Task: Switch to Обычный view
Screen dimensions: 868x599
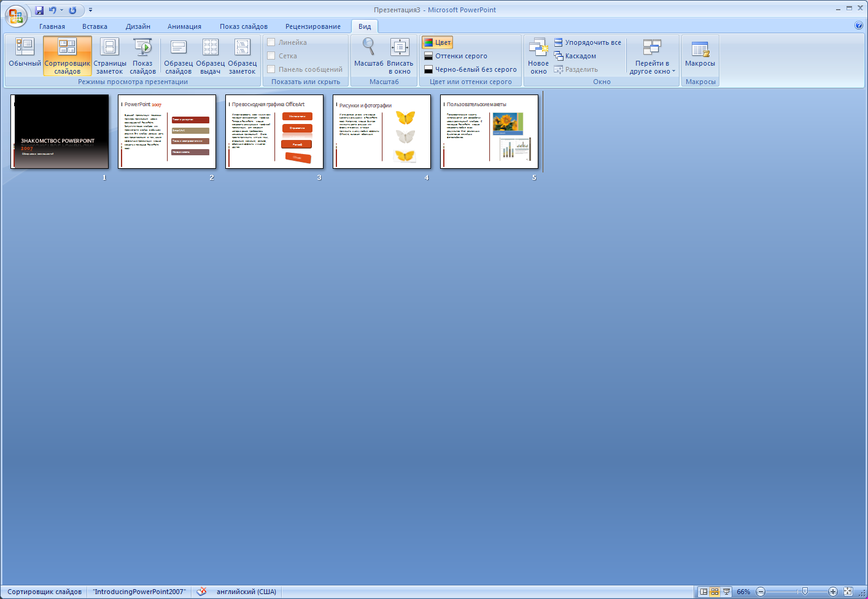Action: click(25, 56)
